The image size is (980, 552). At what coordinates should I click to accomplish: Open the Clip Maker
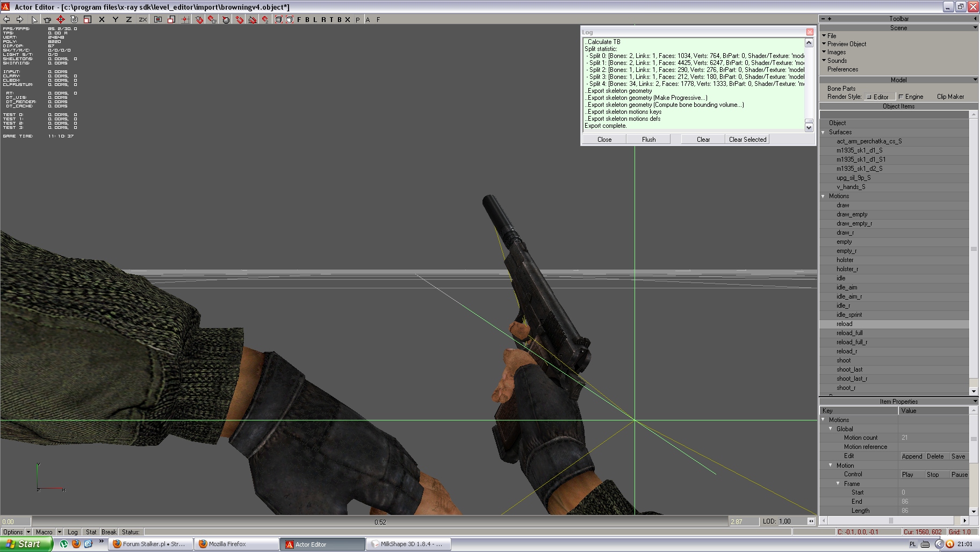tap(950, 97)
